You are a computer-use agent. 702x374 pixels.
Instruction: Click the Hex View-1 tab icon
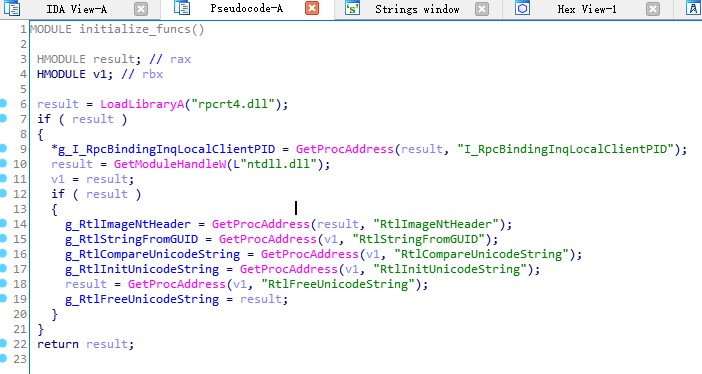(522, 8)
